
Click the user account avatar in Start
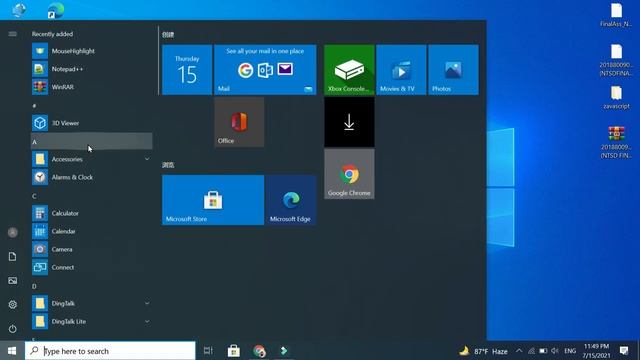[13, 232]
